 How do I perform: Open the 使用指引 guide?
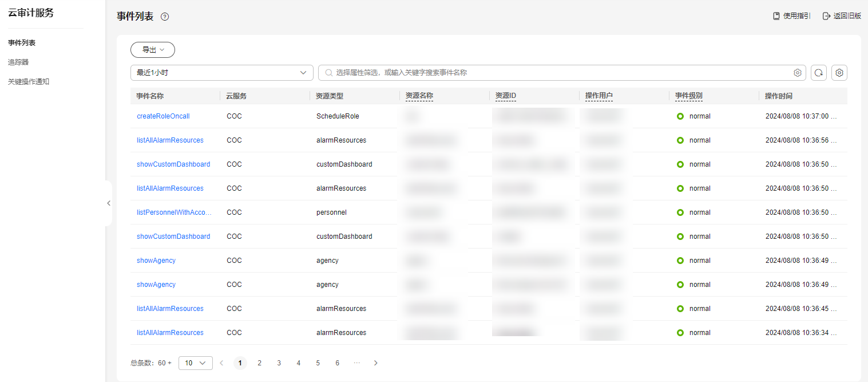[791, 16]
